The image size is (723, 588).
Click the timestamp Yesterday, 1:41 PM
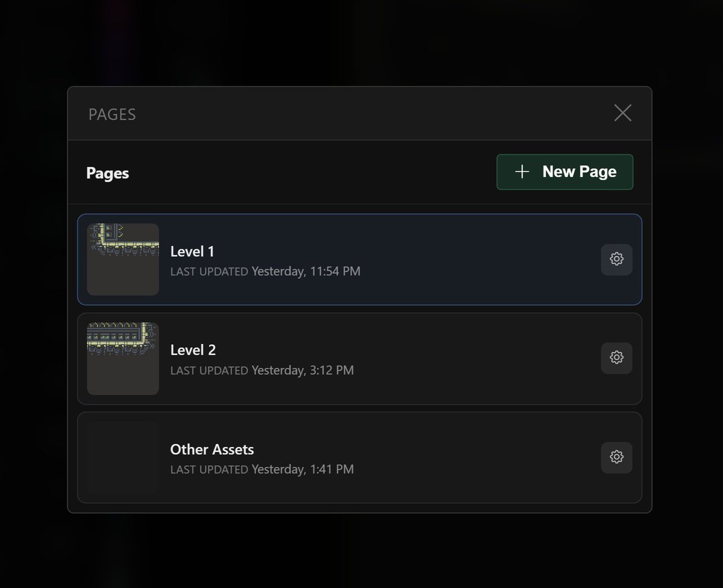(x=302, y=469)
